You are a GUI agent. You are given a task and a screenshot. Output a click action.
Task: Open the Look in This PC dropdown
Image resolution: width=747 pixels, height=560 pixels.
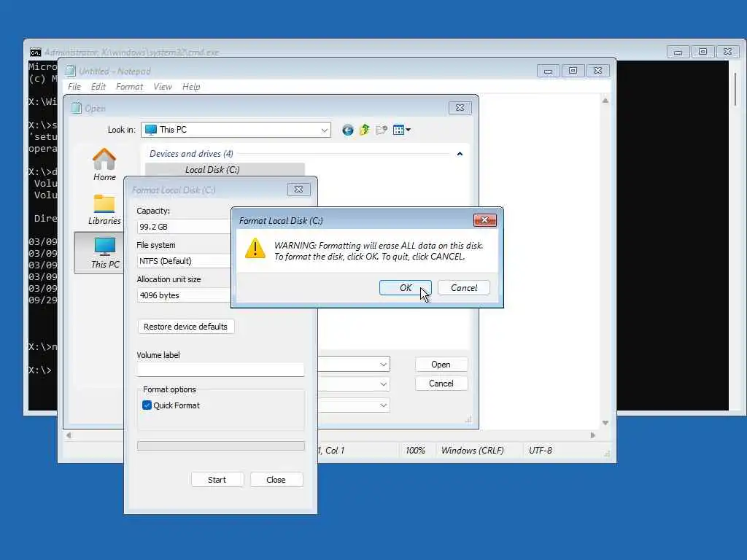click(236, 130)
